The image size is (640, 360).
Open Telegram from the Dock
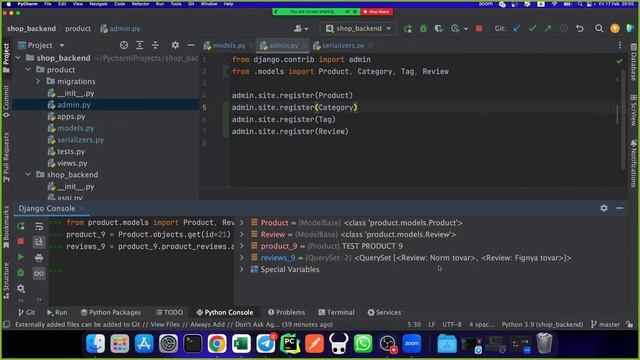pyautogui.click(x=266, y=343)
